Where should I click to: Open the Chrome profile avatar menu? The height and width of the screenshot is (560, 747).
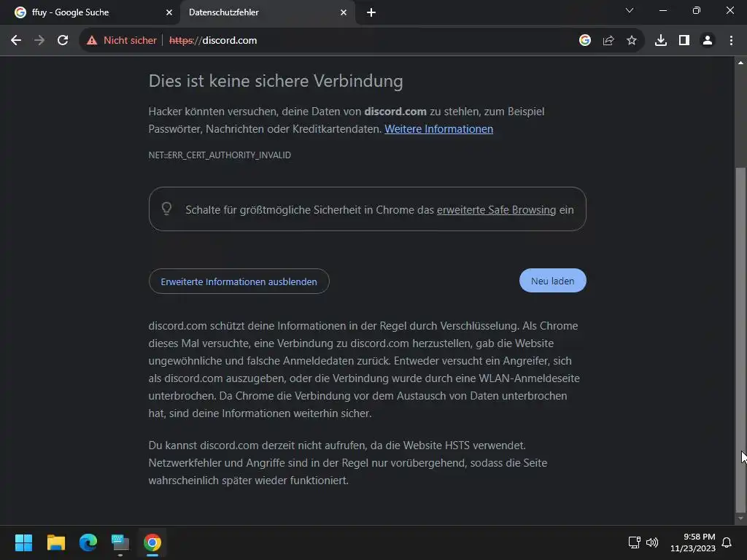click(708, 41)
